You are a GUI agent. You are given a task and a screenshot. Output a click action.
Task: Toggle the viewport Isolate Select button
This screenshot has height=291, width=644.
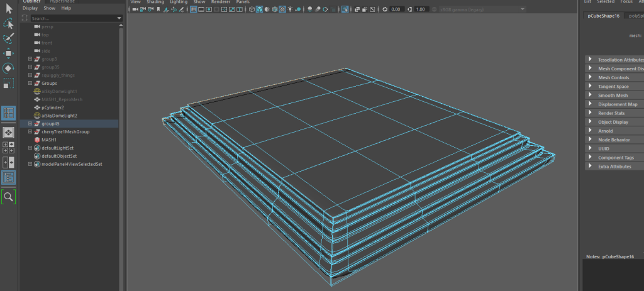[x=347, y=9]
